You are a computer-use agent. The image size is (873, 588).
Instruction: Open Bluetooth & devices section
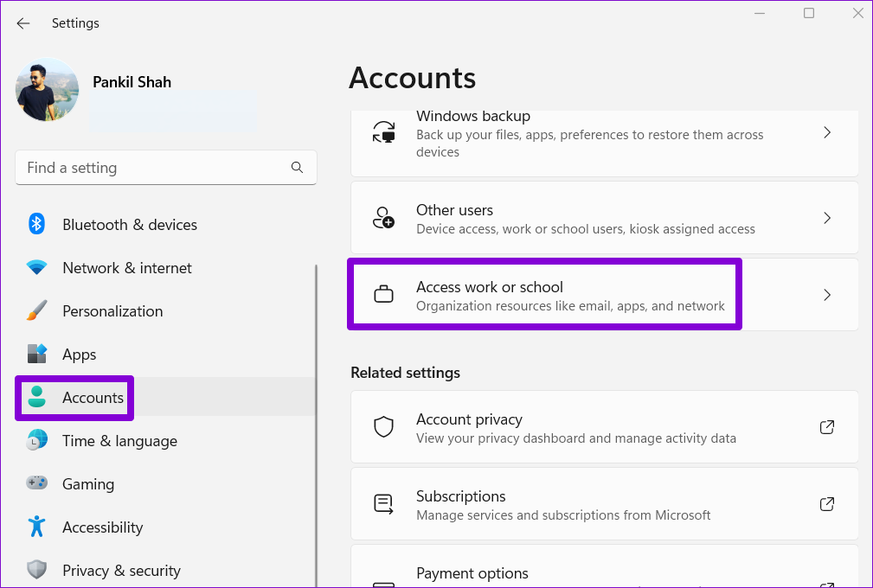pos(166,225)
